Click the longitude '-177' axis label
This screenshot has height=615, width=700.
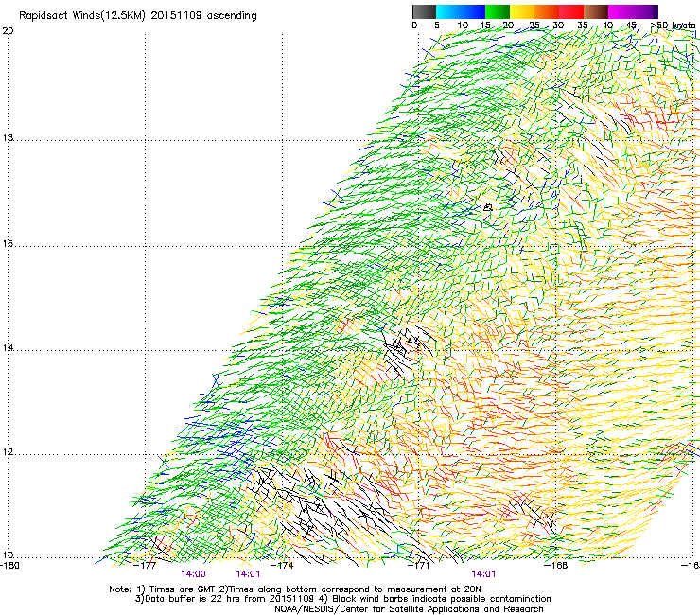coord(145,566)
